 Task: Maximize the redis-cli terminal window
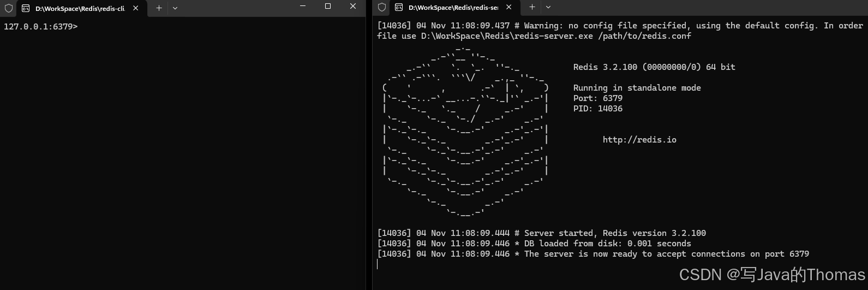pyautogui.click(x=328, y=6)
